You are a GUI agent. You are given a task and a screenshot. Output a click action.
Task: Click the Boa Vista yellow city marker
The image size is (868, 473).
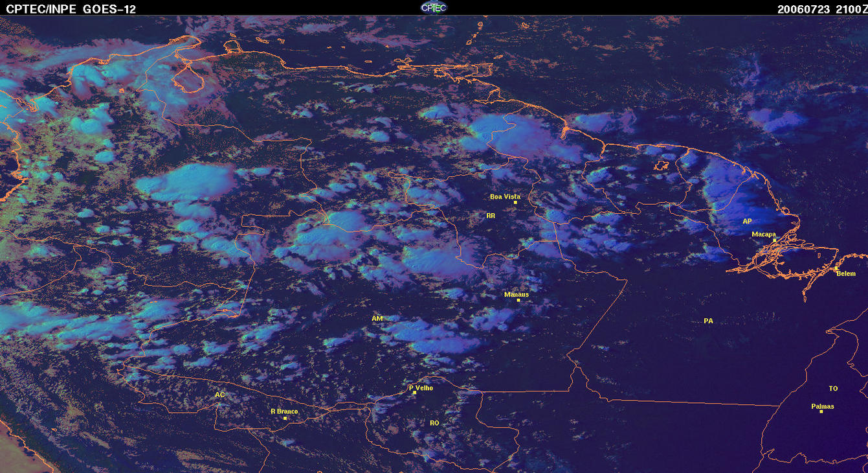pos(515,203)
